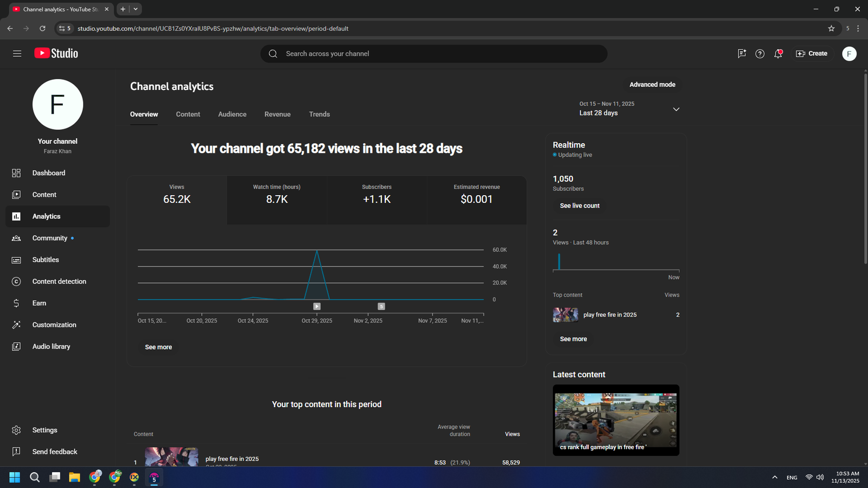Click the help question mark icon
The width and height of the screenshot is (868, 488).
click(759, 54)
